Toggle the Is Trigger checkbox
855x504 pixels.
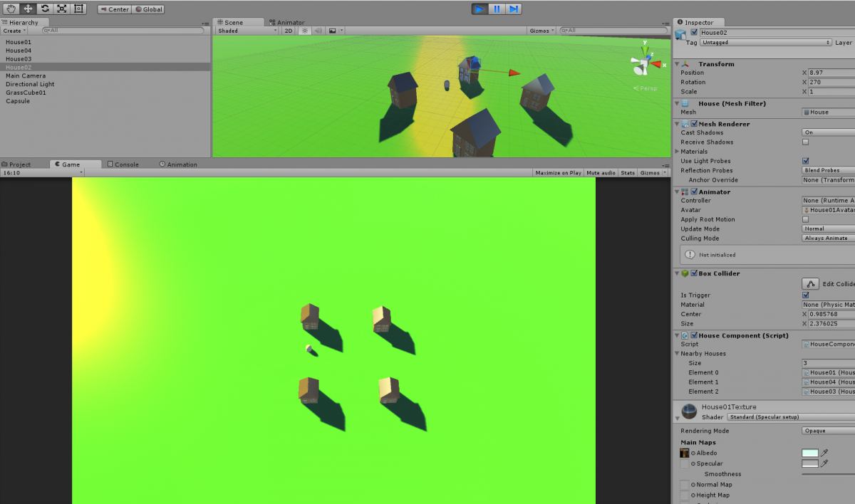805,295
